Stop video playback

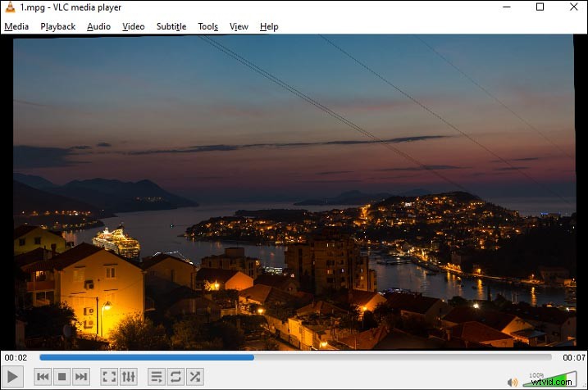[62, 377]
